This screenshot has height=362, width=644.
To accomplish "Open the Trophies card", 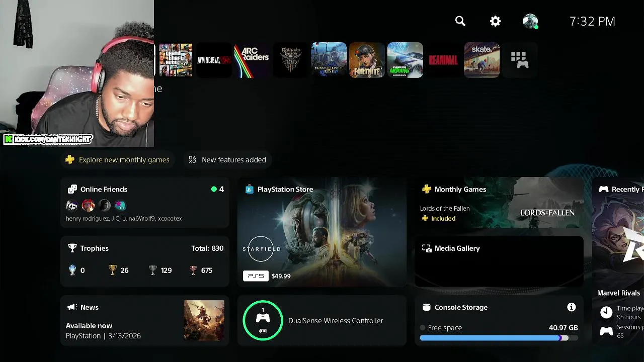I will pos(145,261).
